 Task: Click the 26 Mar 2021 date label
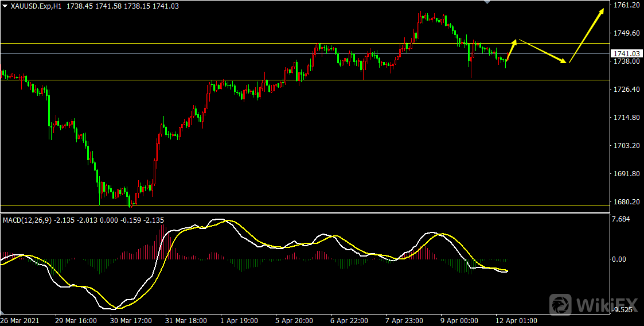tap(21, 320)
